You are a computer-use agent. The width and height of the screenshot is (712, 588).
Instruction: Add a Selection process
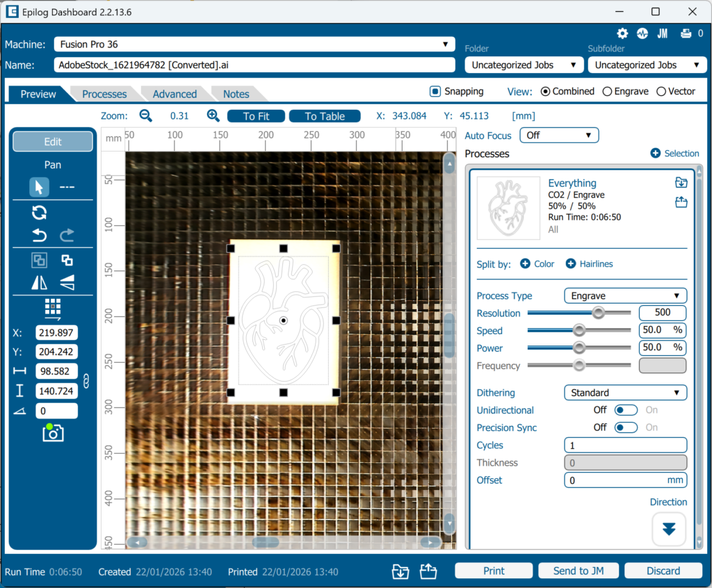pos(674,154)
